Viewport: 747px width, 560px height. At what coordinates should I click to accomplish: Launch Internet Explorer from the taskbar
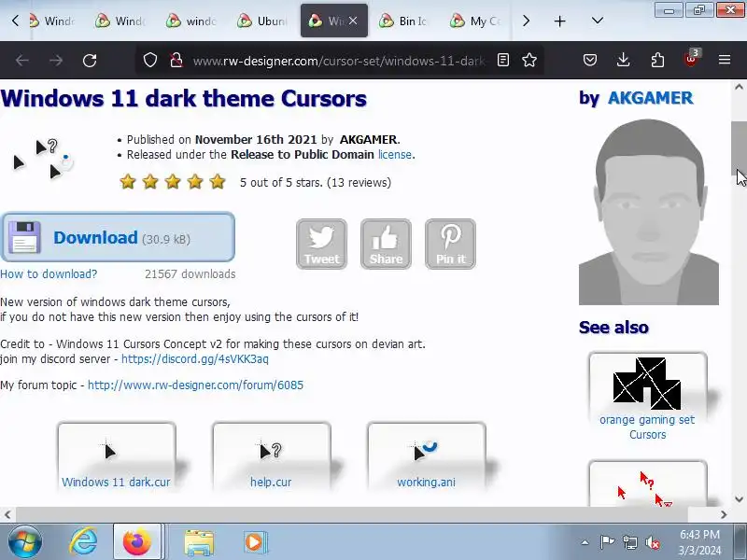pyautogui.click(x=83, y=542)
